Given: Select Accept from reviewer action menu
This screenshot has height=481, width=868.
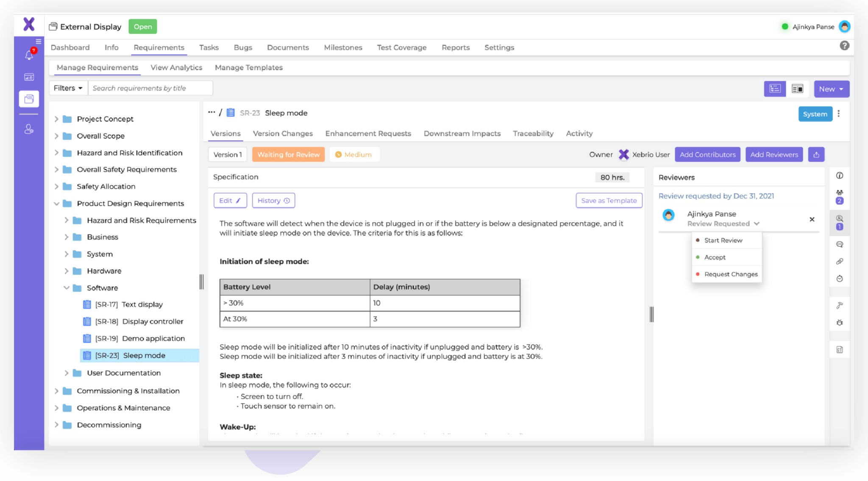Looking at the screenshot, I should pyautogui.click(x=715, y=257).
